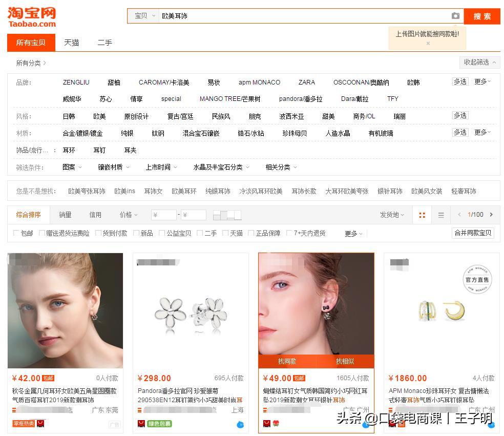Click the blue Wangwang chat icon on Pandora item

tap(240, 425)
